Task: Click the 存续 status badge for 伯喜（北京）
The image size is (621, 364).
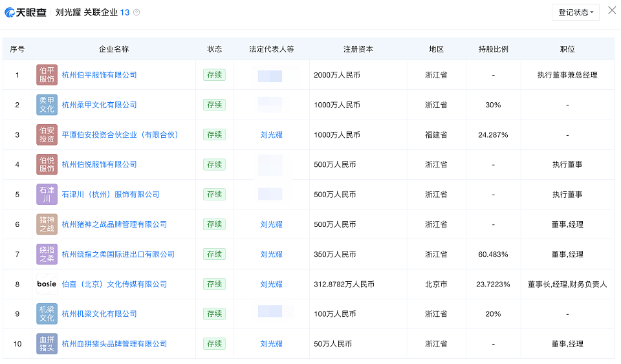Action: [x=214, y=284]
